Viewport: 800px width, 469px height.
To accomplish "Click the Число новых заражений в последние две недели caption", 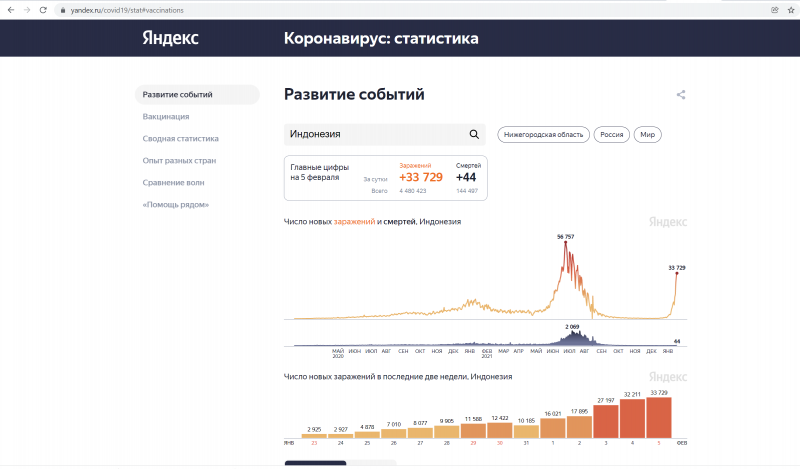I will (x=397, y=377).
